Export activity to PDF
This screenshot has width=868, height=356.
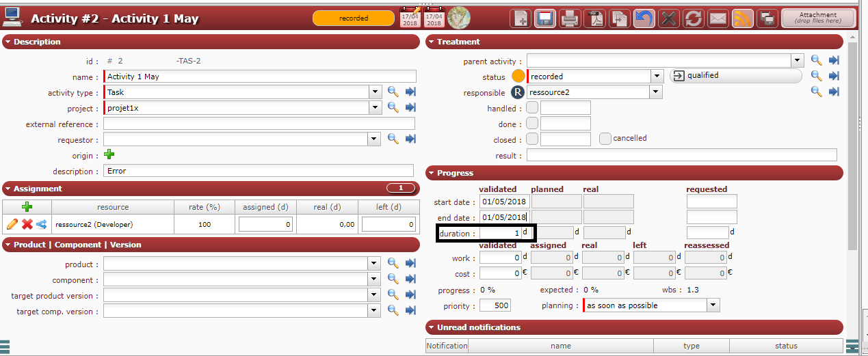click(595, 18)
